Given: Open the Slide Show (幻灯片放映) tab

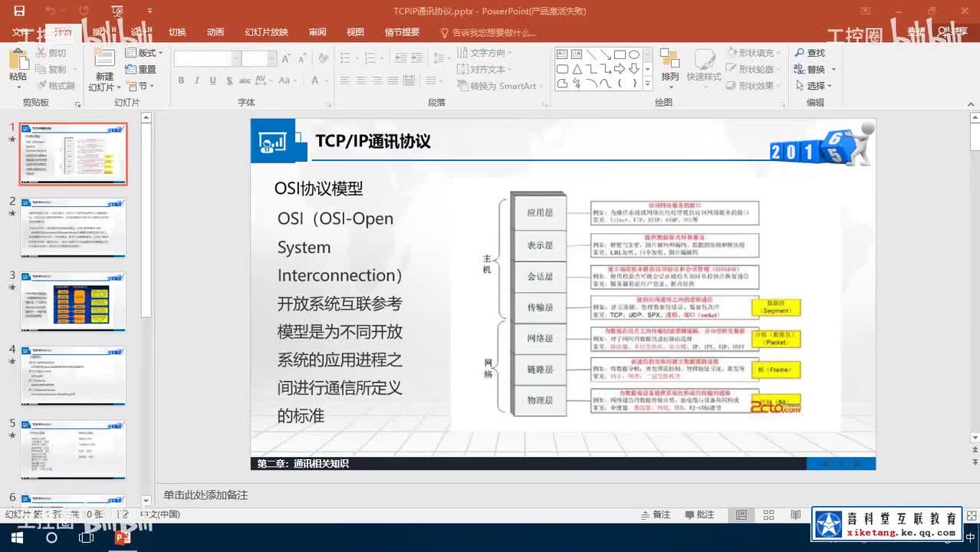Looking at the screenshot, I should pyautogui.click(x=266, y=32).
